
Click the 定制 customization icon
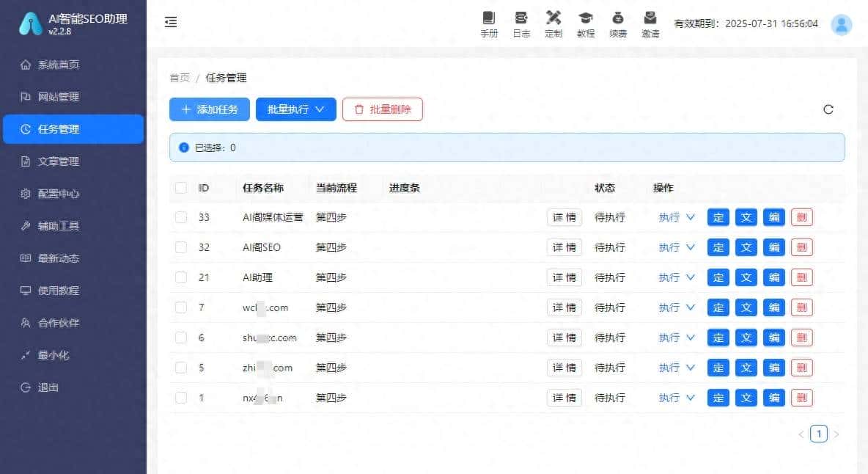tap(553, 22)
